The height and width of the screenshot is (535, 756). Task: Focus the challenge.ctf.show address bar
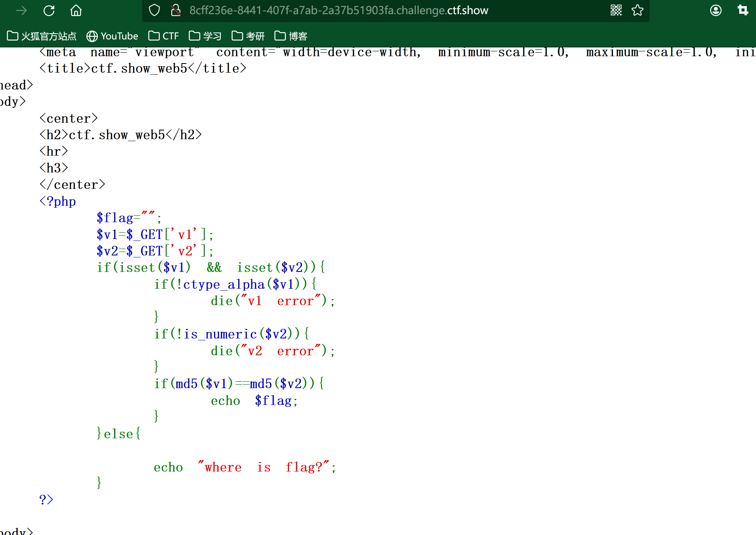(339, 10)
